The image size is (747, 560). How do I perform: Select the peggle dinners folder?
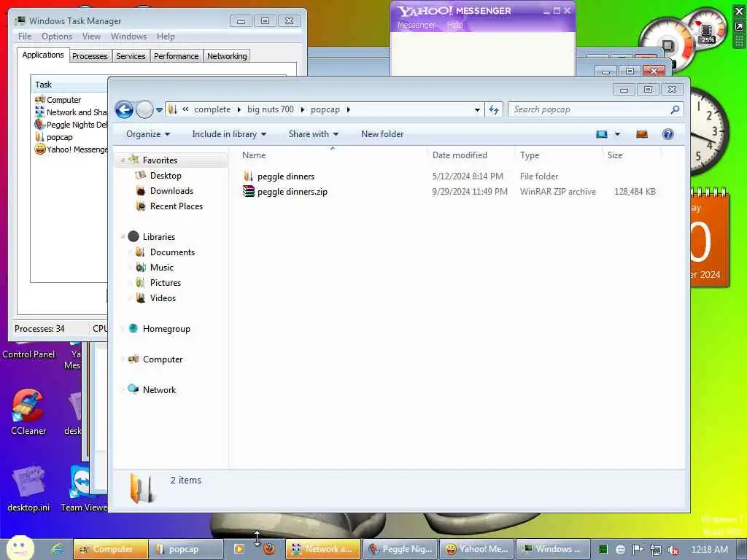(285, 176)
